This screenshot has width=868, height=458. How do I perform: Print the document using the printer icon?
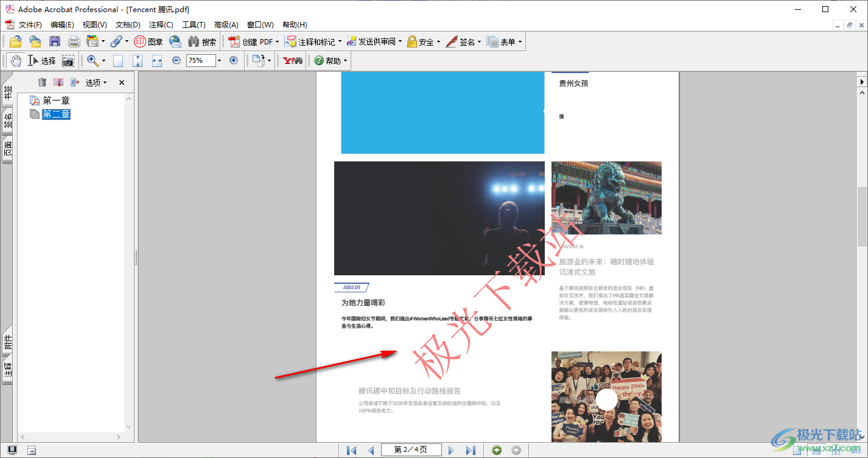point(74,41)
